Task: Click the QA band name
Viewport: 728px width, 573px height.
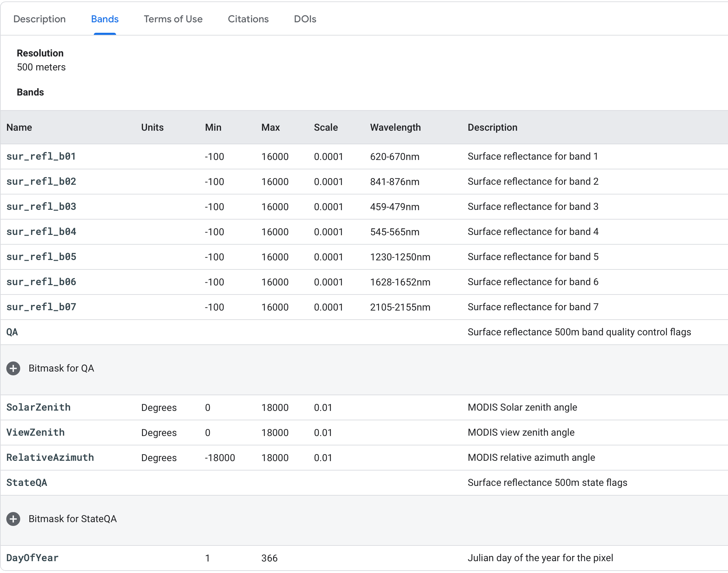Action: [12, 332]
